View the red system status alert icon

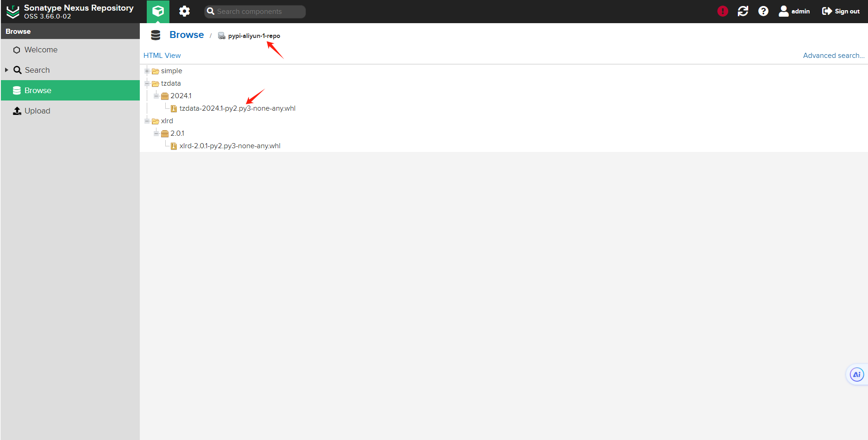click(x=723, y=11)
